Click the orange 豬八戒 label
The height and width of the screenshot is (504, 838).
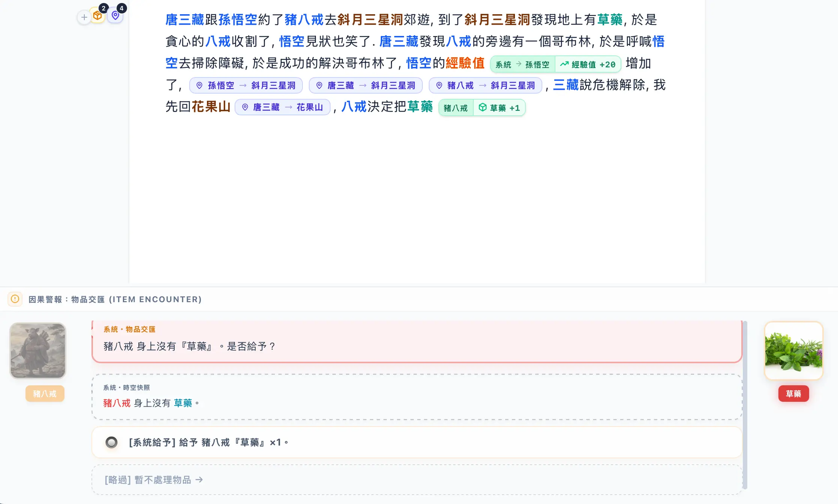45,394
